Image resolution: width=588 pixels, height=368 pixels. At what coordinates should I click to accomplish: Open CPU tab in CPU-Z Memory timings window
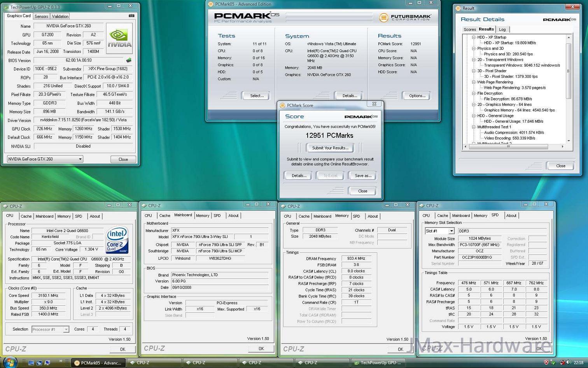(287, 216)
